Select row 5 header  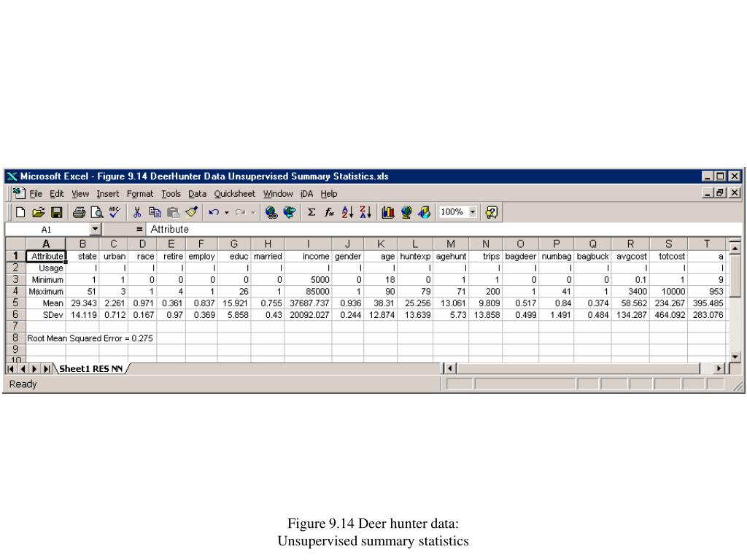click(x=16, y=303)
